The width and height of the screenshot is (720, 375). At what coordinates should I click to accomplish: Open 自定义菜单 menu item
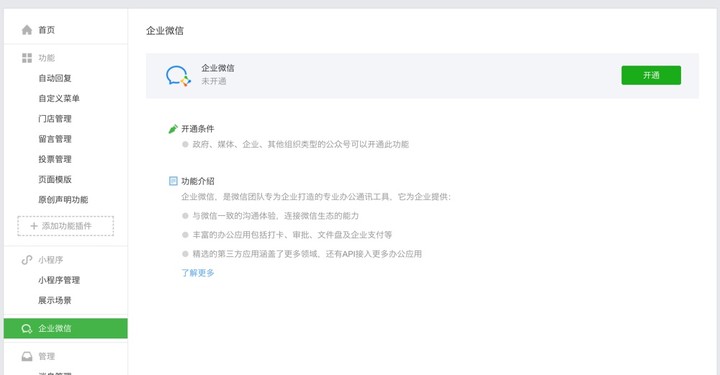click(x=59, y=98)
